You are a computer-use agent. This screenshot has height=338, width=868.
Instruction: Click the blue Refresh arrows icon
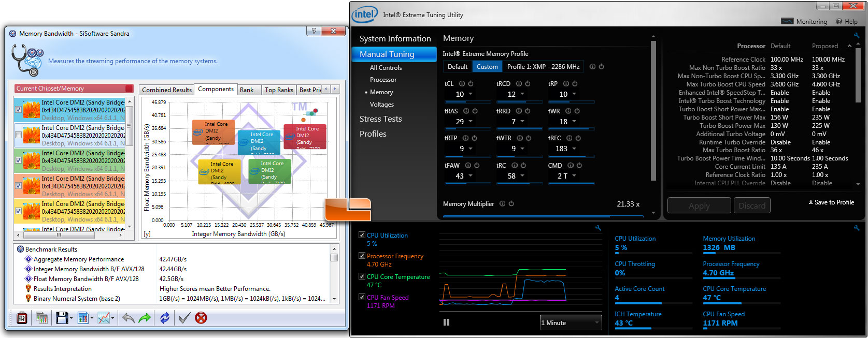click(165, 318)
